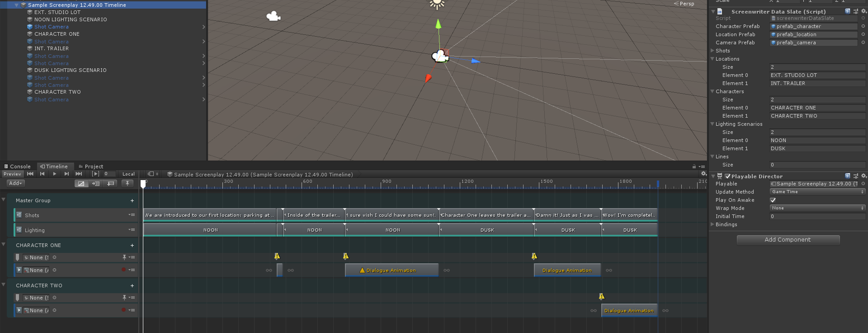Click the pin icon on CHARACTER ONE signal track
The image size is (868, 333).
124,257
